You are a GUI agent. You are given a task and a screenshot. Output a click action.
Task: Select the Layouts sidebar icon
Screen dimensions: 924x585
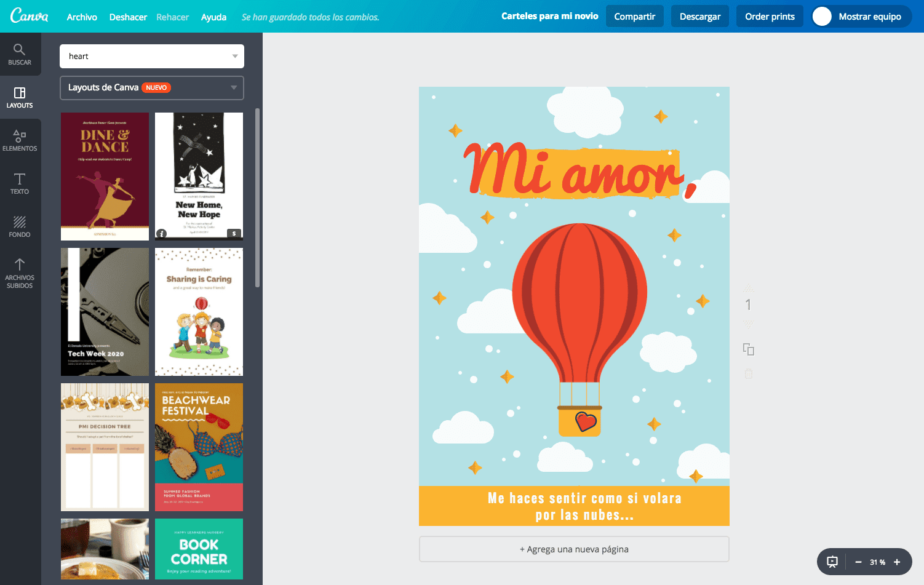(20, 97)
